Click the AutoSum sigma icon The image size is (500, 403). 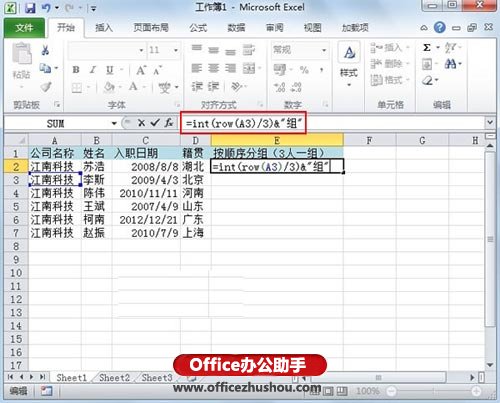click(427, 48)
